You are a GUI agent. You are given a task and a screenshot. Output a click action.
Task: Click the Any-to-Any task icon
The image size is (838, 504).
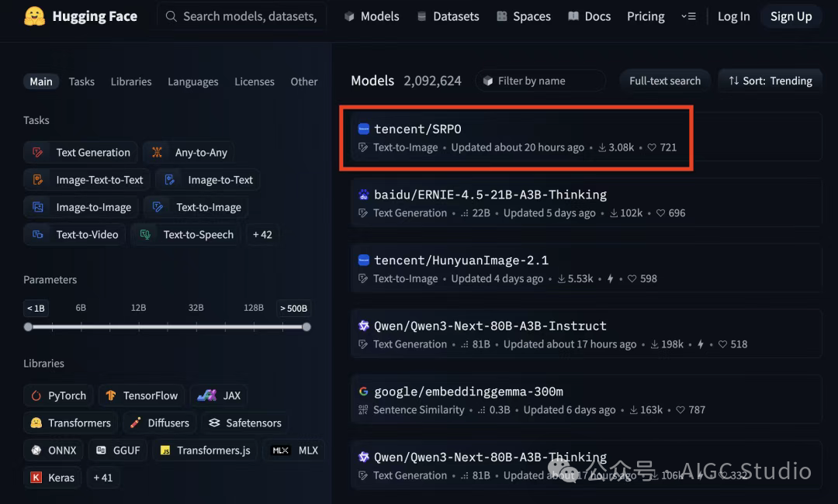157,152
